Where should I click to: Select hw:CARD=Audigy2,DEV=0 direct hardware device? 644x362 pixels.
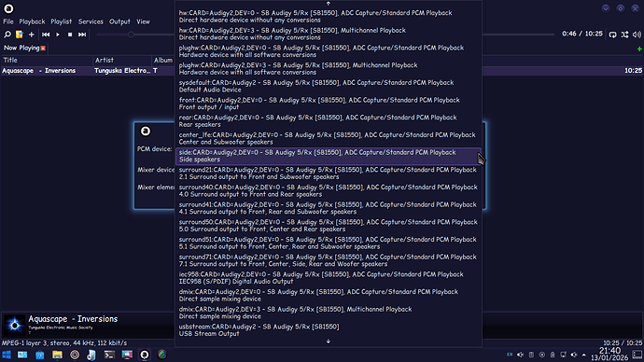pos(329,17)
